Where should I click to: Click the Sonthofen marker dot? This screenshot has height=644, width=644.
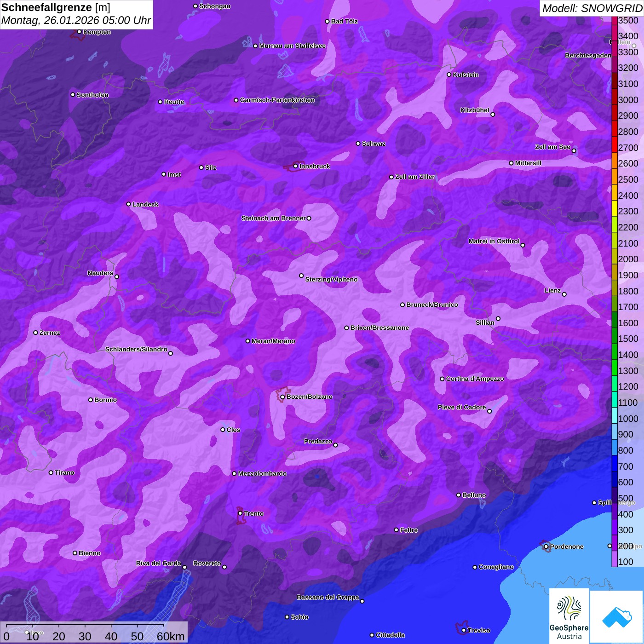click(x=72, y=95)
